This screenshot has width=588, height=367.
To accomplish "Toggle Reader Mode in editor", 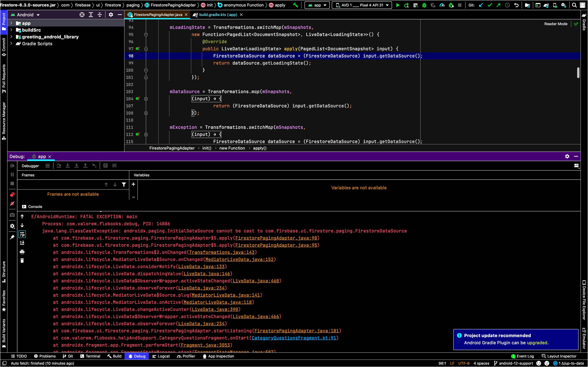I will [x=556, y=24].
